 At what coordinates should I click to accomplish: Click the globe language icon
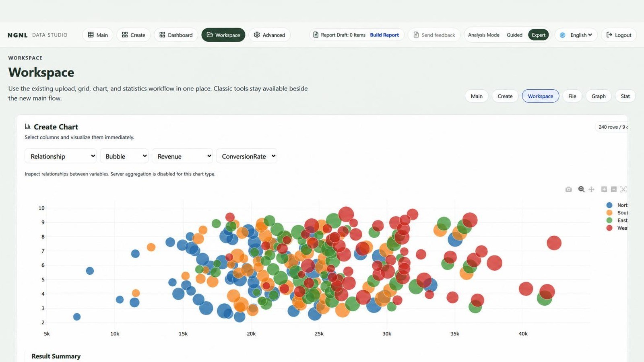563,35
